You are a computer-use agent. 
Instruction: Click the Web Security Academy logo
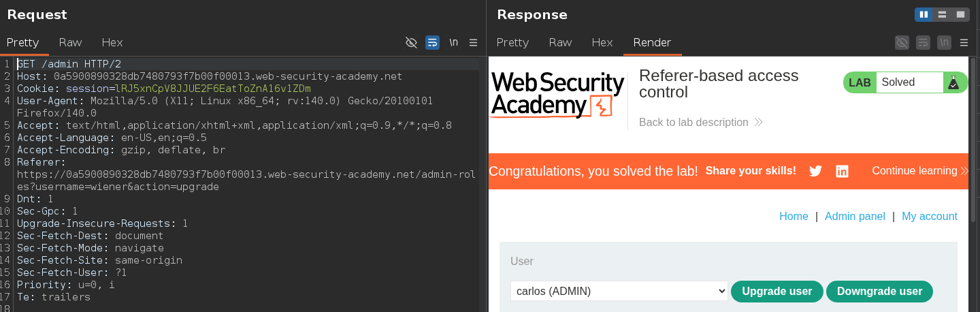[x=557, y=95]
